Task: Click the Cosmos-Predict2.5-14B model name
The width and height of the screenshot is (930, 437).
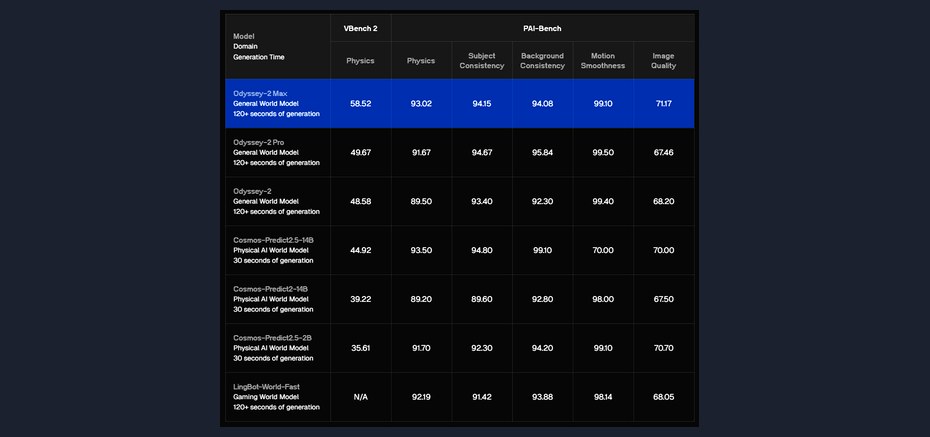Action: 273,240
